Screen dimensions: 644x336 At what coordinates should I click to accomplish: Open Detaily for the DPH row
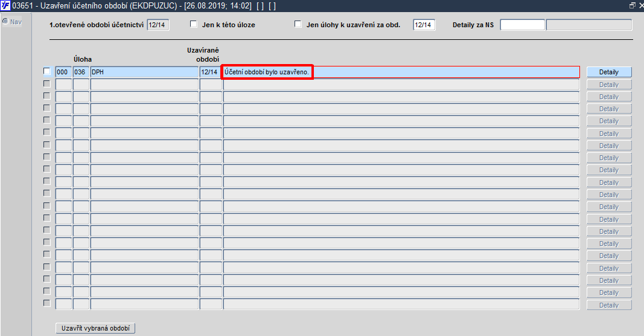[608, 72]
